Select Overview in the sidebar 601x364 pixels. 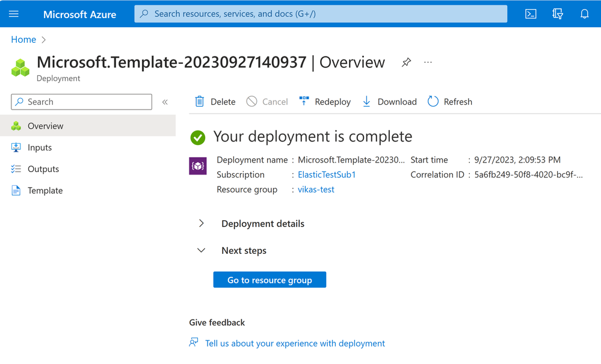[88, 126]
